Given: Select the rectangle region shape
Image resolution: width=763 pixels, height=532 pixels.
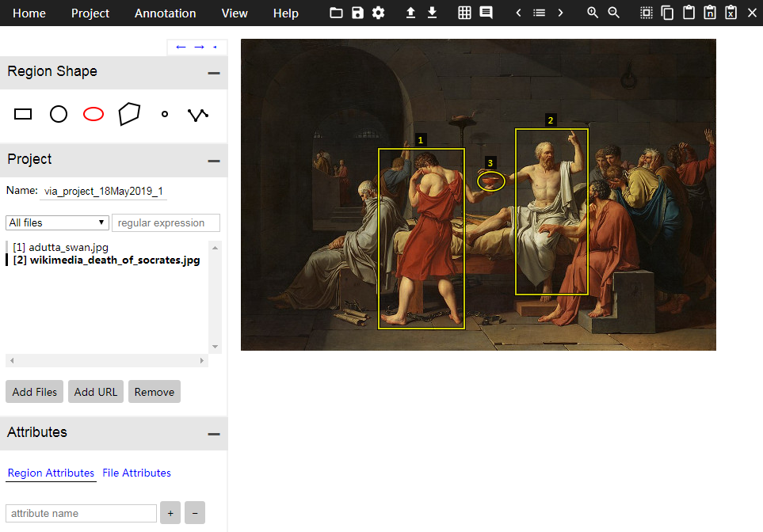Looking at the screenshot, I should coord(23,114).
